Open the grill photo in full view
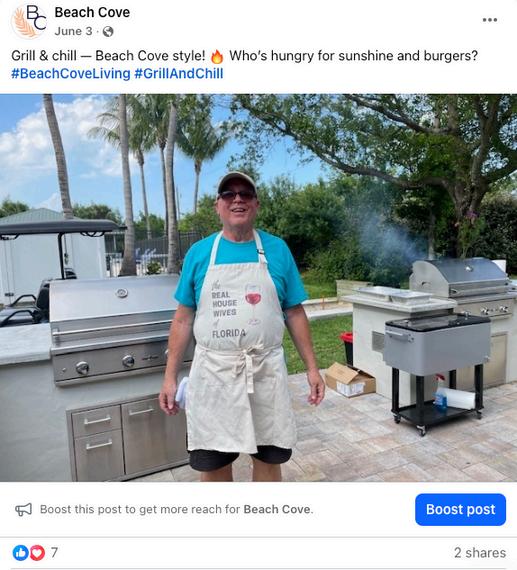This screenshot has width=517, height=570. [258, 288]
